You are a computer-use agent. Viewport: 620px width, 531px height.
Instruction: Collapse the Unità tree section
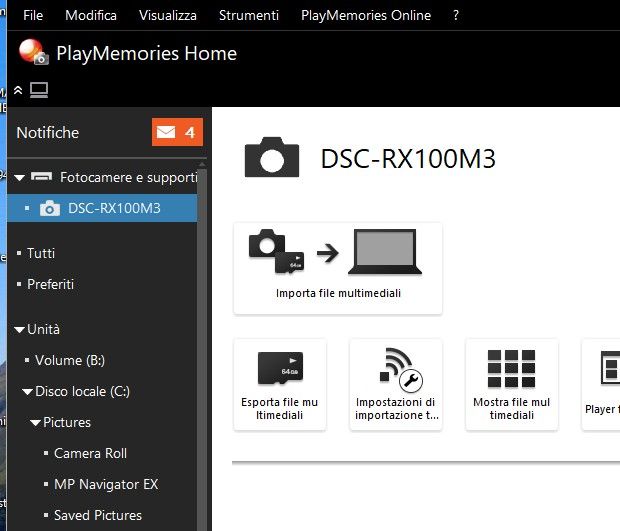coord(19,330)
